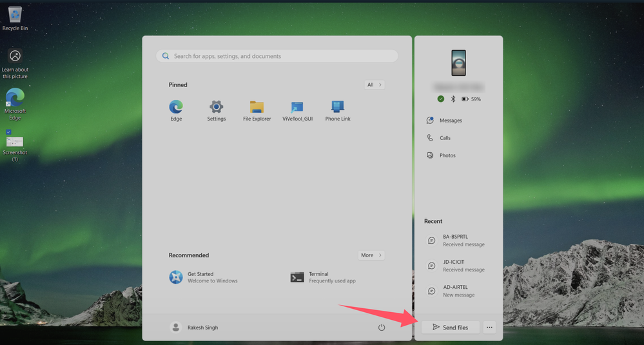Launch File Explorer from Pinned
The image size is (644, 345).
[x=257, y=110]
